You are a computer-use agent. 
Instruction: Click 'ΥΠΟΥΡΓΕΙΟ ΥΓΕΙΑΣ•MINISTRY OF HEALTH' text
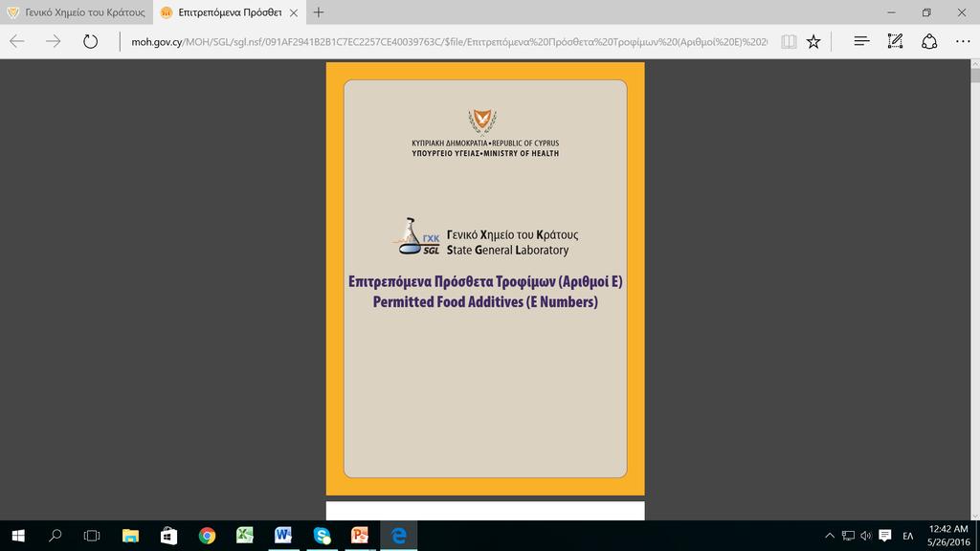point(485,153)
